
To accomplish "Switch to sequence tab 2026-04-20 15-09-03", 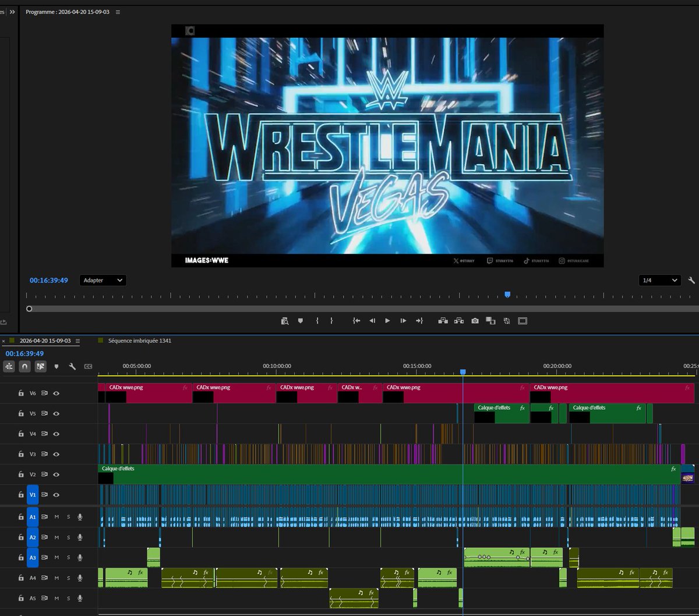I will [45, 341].
